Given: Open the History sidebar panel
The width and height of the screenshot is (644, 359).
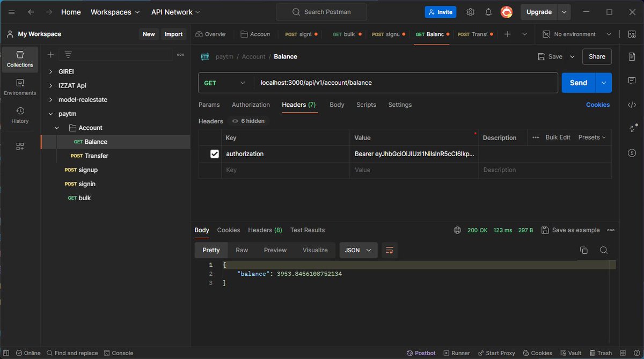Looking at the screenshot, I should (20, 115).
